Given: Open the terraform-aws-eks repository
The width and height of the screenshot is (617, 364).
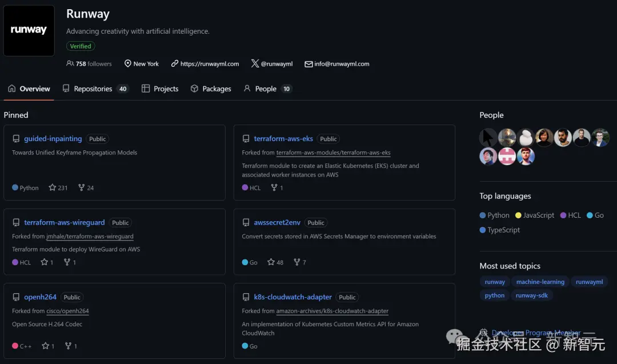Looking at the screenshot, I should click(x=283, y=138).
